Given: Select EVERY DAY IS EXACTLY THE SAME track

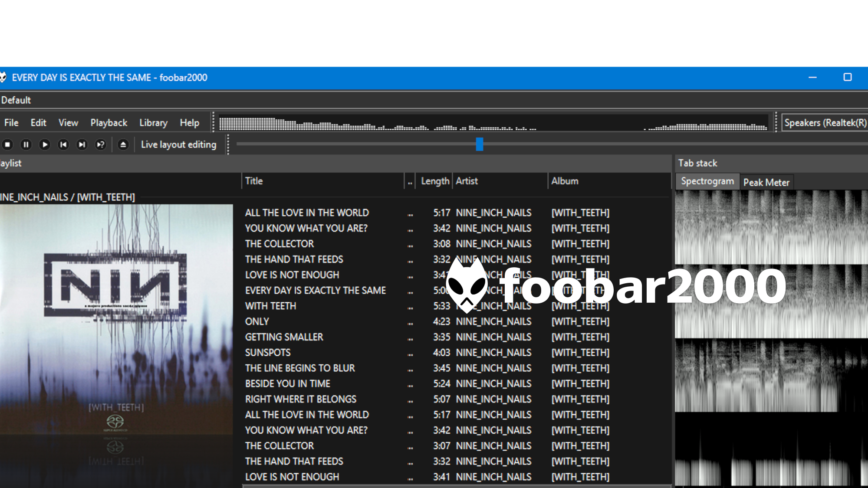Looking at the screenshot, I should pos(456,290).
